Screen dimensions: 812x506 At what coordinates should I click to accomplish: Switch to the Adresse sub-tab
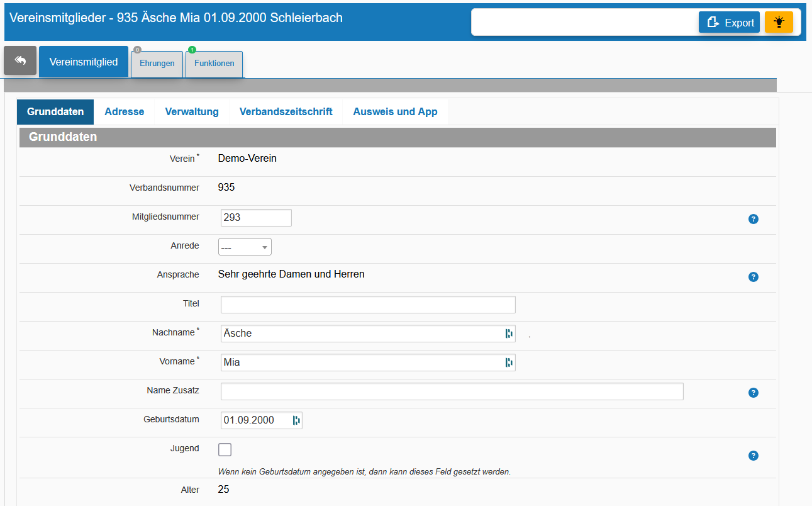[125, 112]
